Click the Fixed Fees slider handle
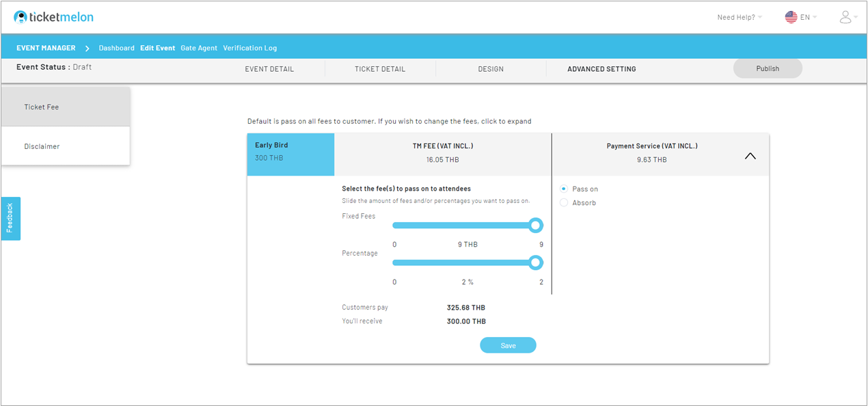Viewport: 868px width, 406px height. [x=536, y=226]
